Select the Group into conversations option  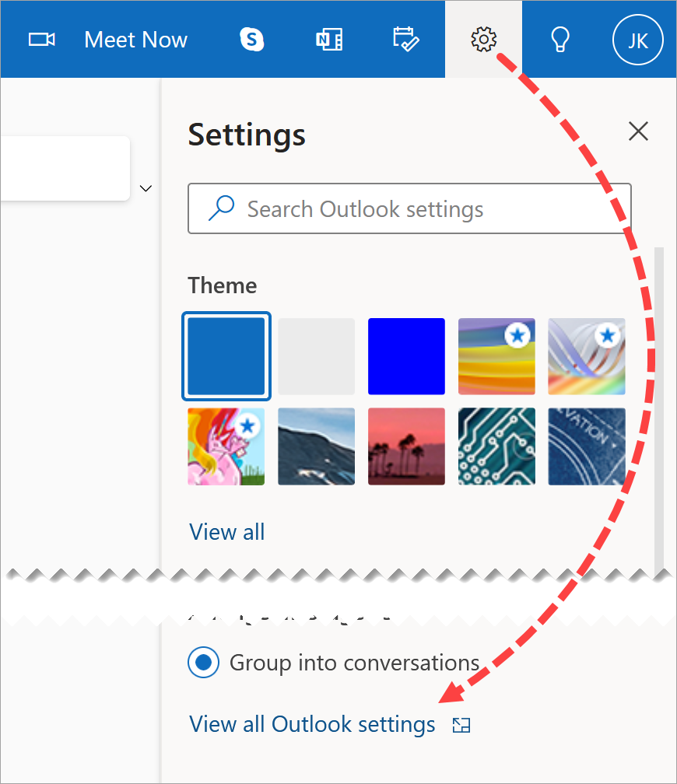[204, 663]
